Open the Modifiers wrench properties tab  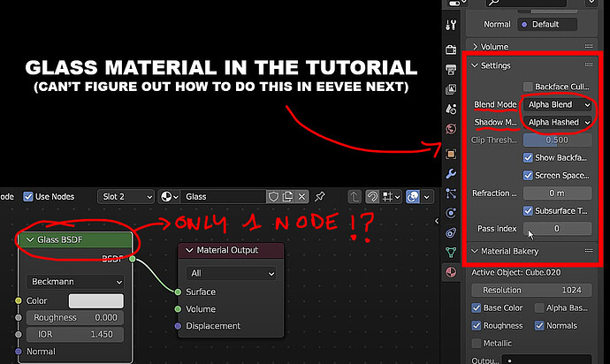[x=451, y=173]
